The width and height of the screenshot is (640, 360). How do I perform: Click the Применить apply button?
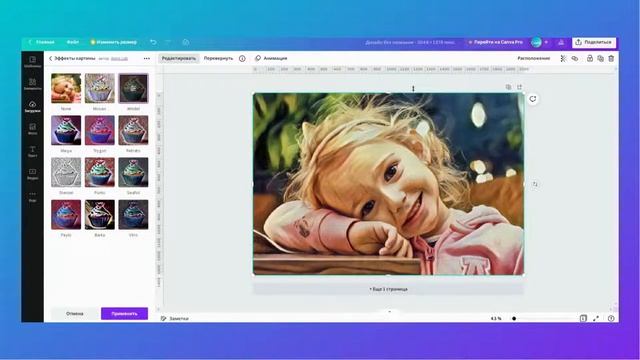pos(124,313)
